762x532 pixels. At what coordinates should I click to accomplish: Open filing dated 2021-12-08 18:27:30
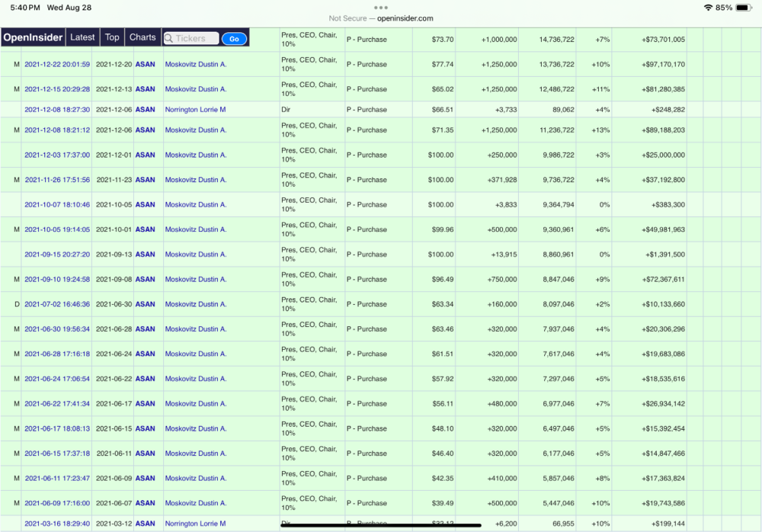click(x=57, y=110)
